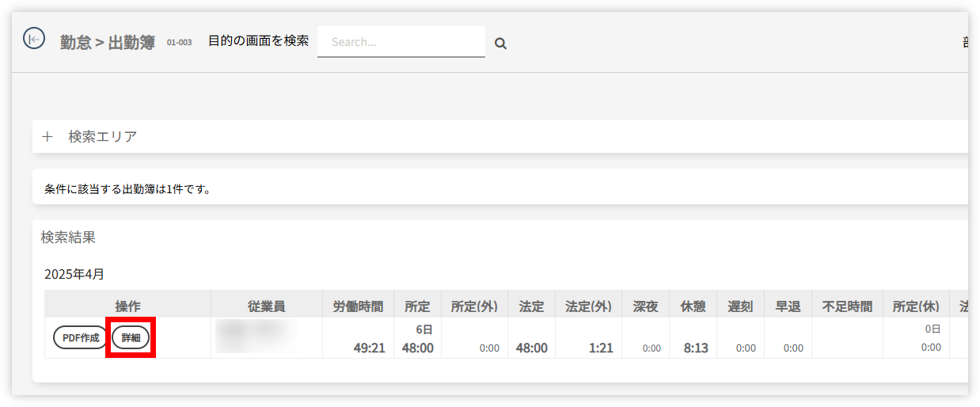The height and width of the screenshot is (407, 980).
Task: Focus the Search... input field
Action: pyautogui.click(x=401, y=42)
